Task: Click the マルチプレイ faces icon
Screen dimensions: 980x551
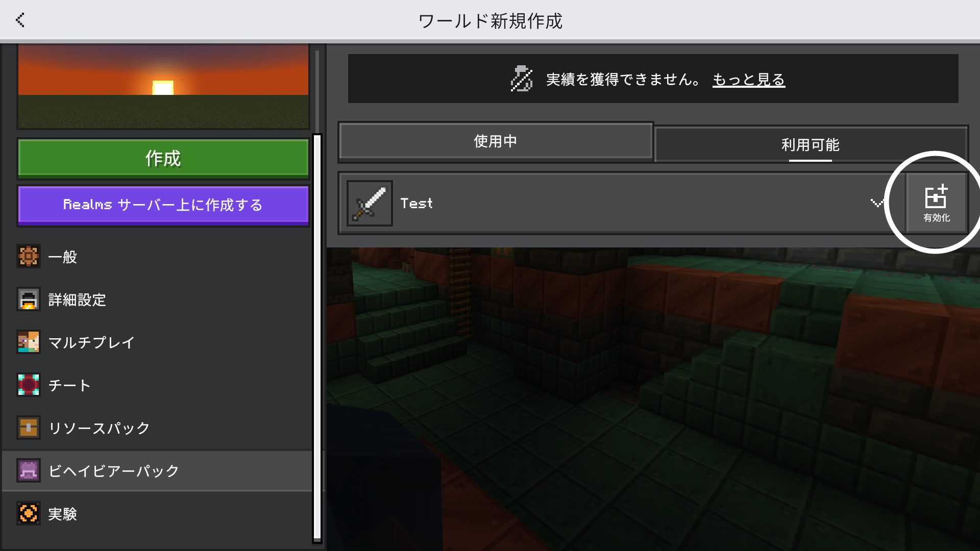Action: coord(29,342)
